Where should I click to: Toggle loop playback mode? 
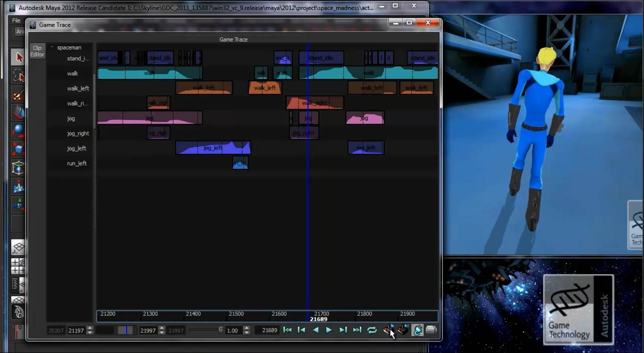click(372, 330)
